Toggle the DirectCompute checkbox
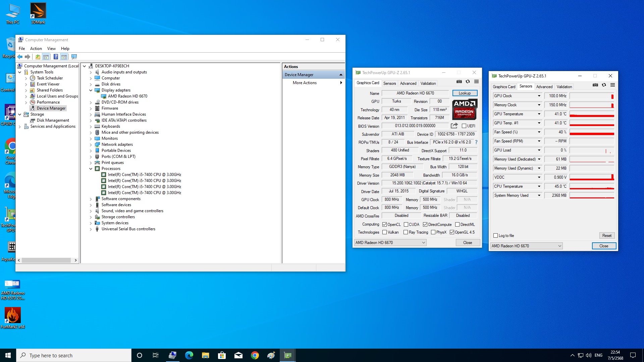The image size is (644, 362). point(425,225)
